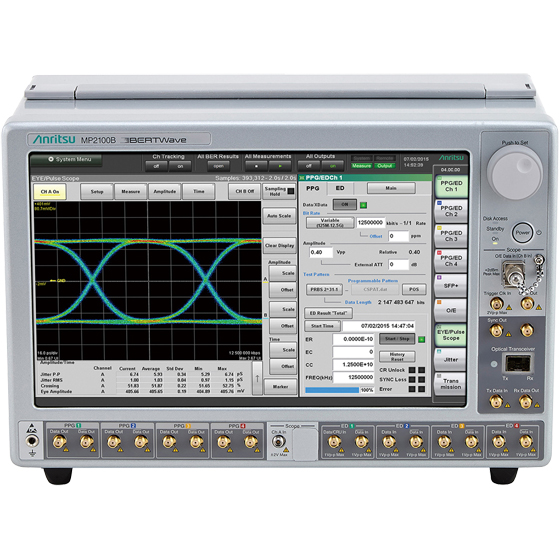Viewport: 560px width, 560px height.
Task: Click the Main button in PPG/ED panel
Action: click(x=391, y=188)
